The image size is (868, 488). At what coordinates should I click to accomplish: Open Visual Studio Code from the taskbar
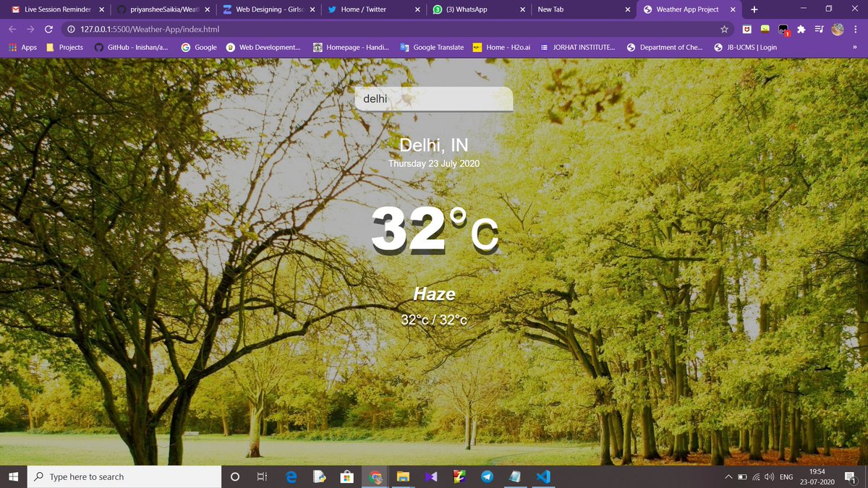542,476
